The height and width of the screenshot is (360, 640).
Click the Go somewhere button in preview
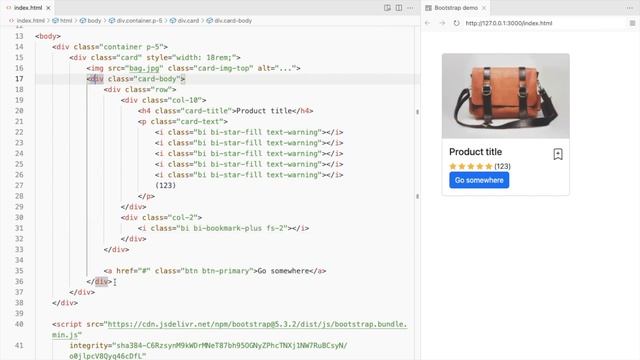[x=479, y=180]
